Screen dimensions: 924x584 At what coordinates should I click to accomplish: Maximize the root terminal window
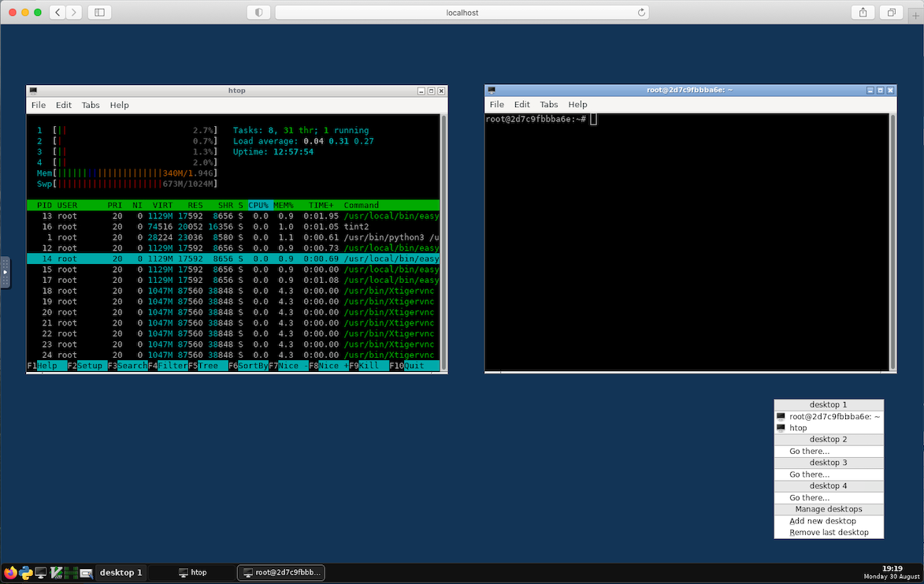[x=881, y=90]
